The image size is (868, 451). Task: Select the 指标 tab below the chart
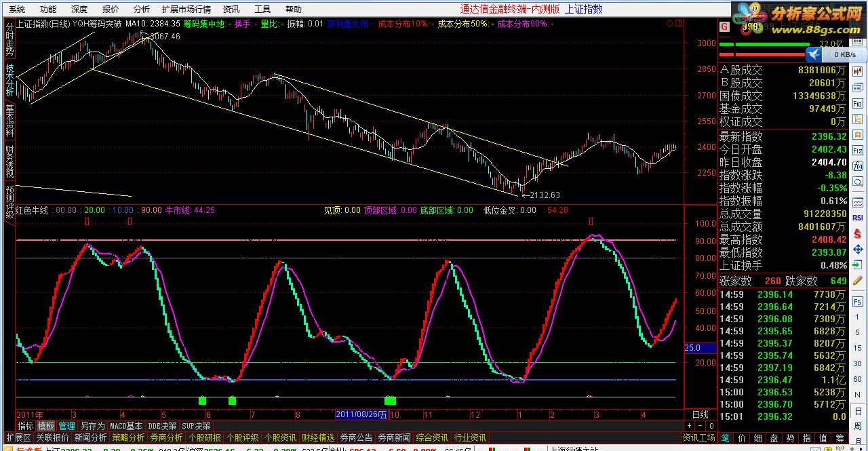26,426
